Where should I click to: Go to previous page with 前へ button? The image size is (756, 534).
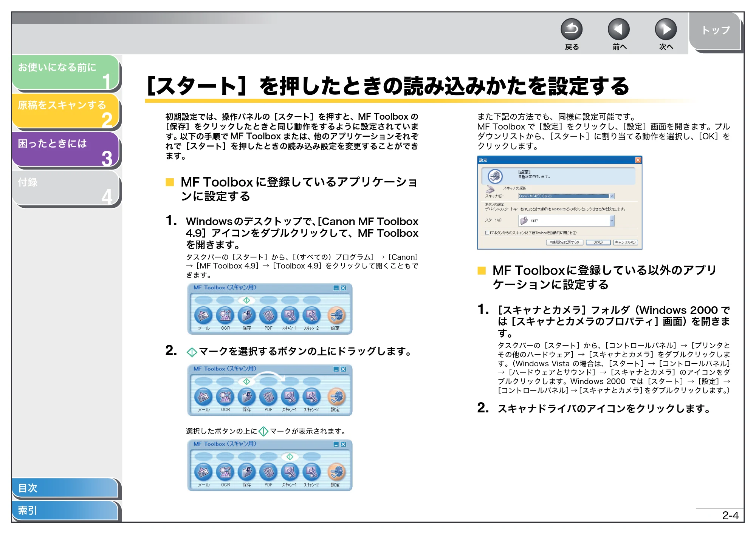(618, 29)
